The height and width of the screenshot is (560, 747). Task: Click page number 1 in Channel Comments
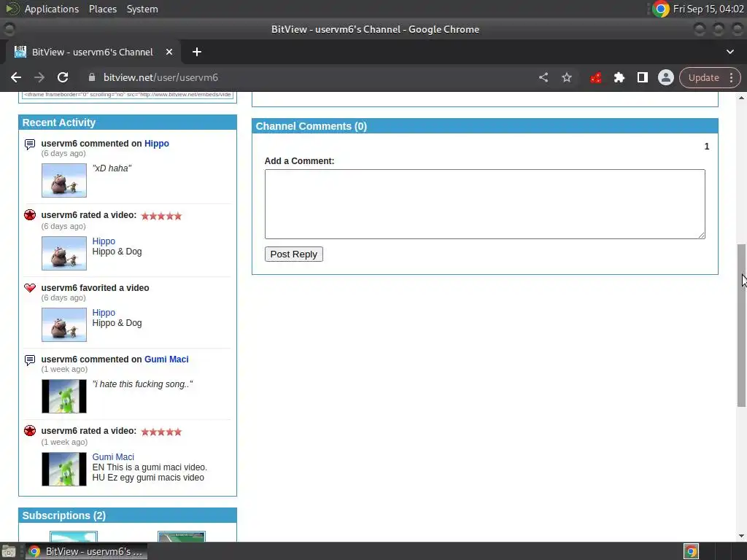[x=706, y=147]
